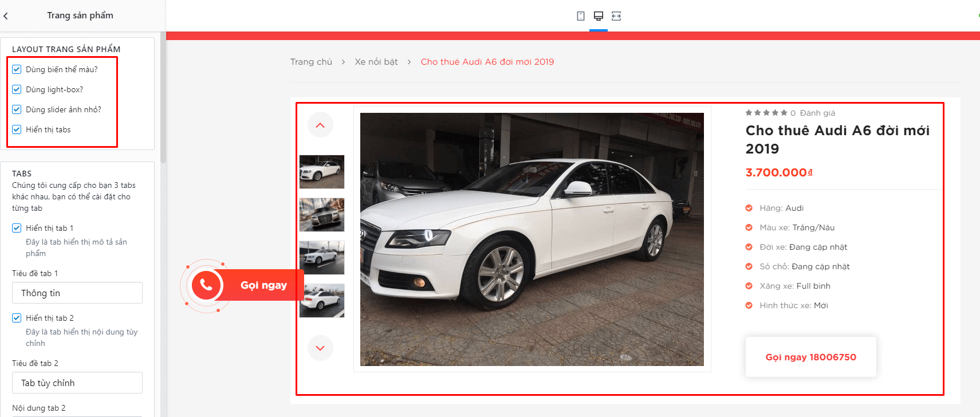The width and height of the screenshot is (980, 417).
Task: Select fourth car thumbnail image
Action: pyautogui.click(x=322, y=301)
